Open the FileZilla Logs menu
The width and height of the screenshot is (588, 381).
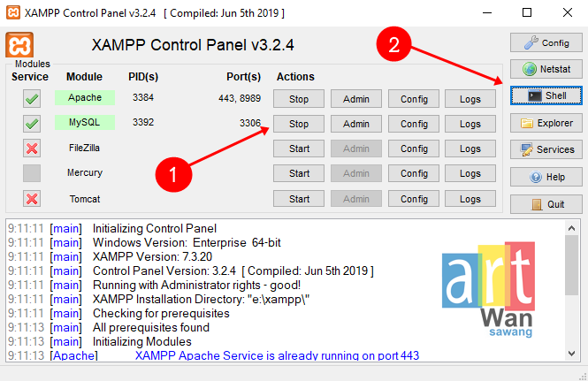(x=470, y=149)
